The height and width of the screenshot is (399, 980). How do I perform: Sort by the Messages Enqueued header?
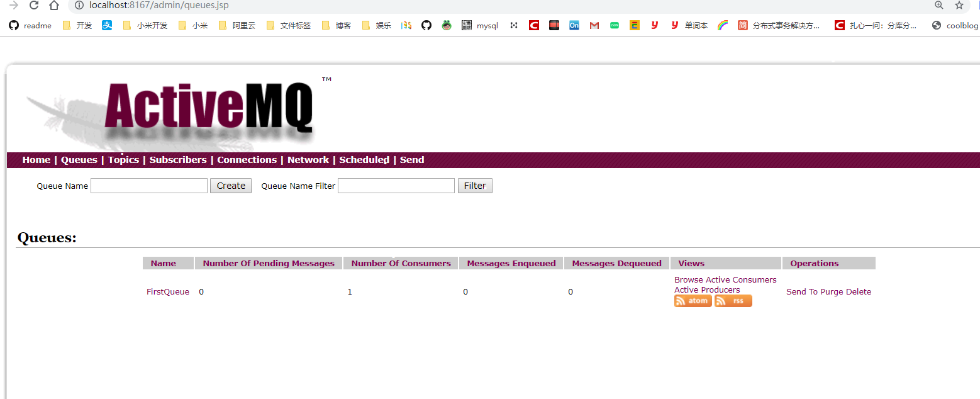(511, 264)
